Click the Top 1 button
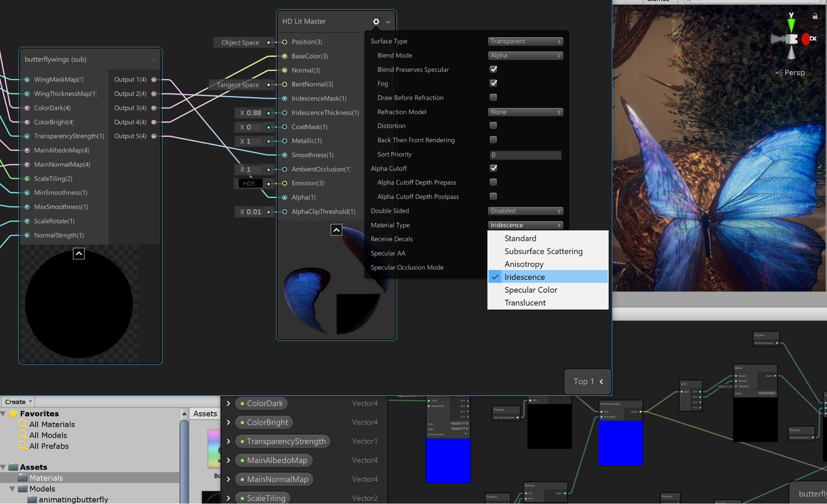 [x=587, y=381]
